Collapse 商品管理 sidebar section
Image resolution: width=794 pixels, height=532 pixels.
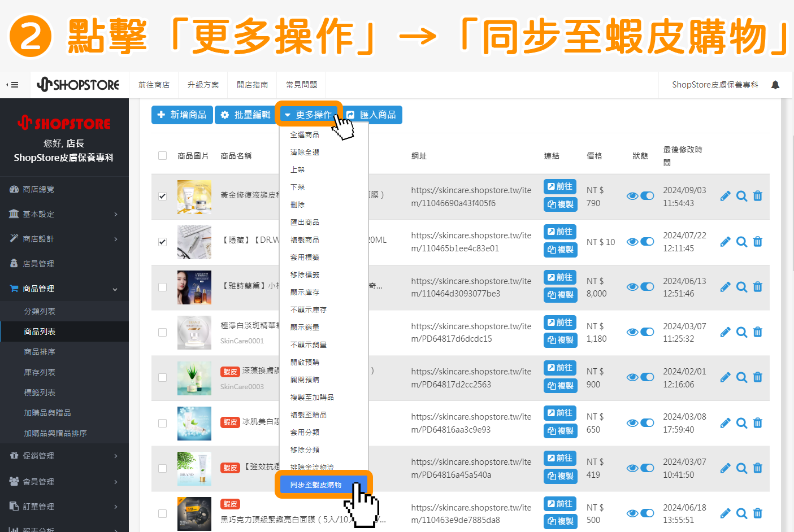(64, 289)
